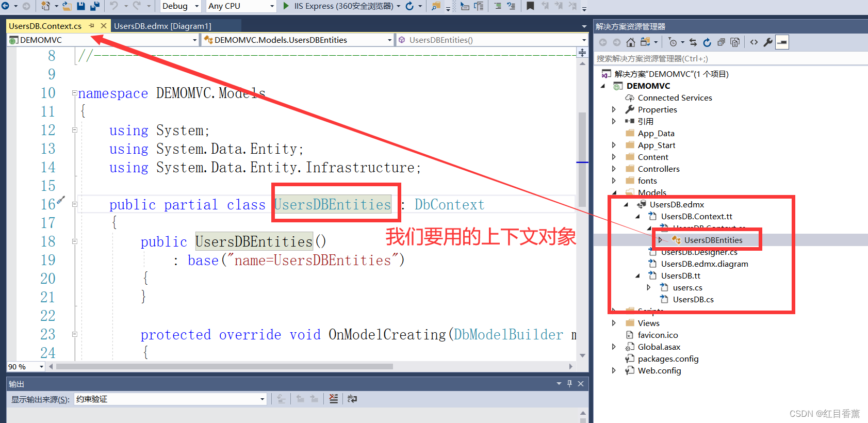This screenshot has width=868, height=423.
Task: Click the Comment Out selected lines icon
Action: (x=497, y=6)
